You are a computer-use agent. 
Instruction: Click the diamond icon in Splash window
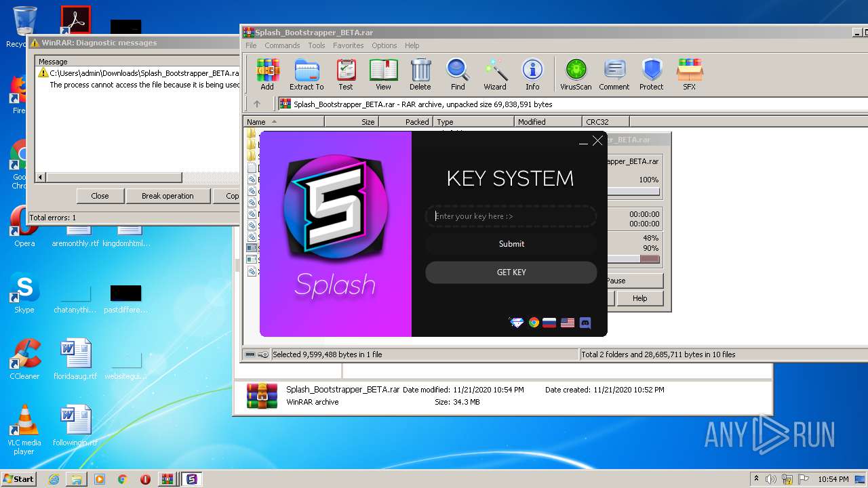click(x=517, y=323)
